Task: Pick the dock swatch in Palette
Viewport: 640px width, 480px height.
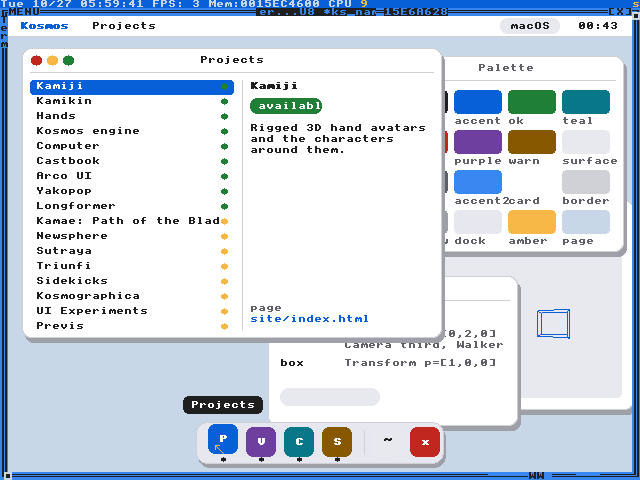Action: [478, 222]
